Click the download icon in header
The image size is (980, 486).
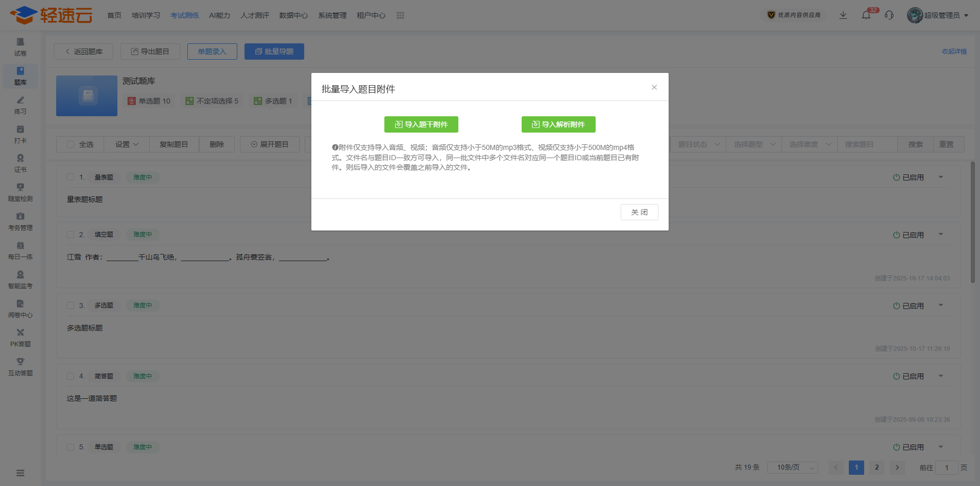(843, 15)
